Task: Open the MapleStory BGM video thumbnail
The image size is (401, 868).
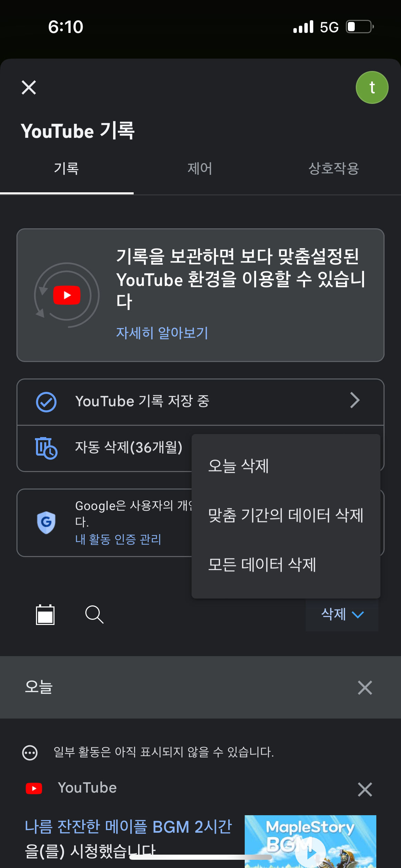Action: click(x=311, y=842)
